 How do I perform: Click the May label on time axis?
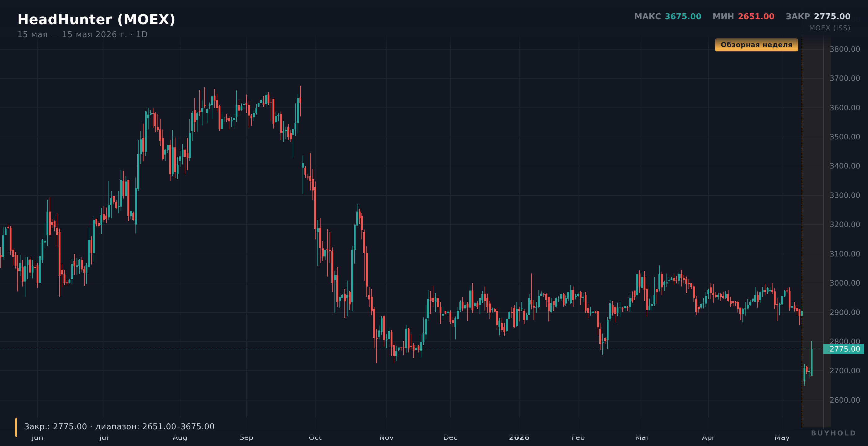[x=782, y=438]
